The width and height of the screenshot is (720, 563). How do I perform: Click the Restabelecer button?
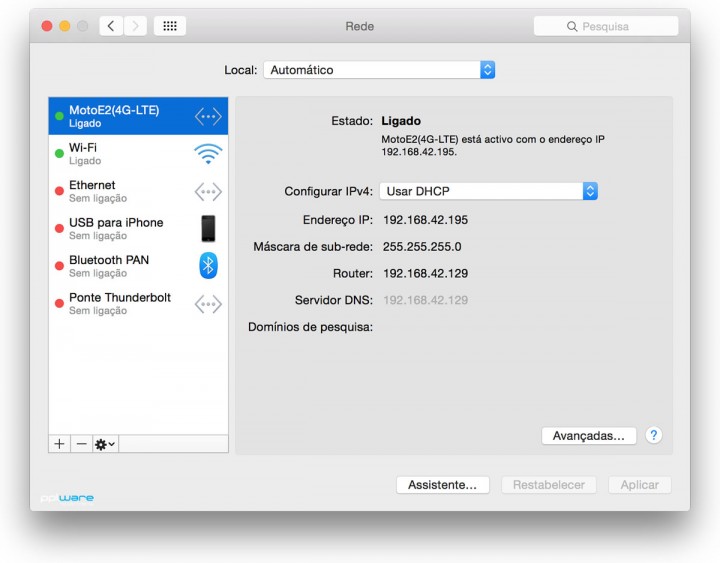(x=549, y=485)
